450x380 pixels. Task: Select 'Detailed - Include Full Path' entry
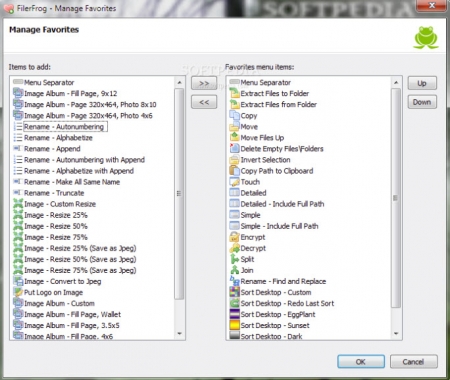[282, 204]
